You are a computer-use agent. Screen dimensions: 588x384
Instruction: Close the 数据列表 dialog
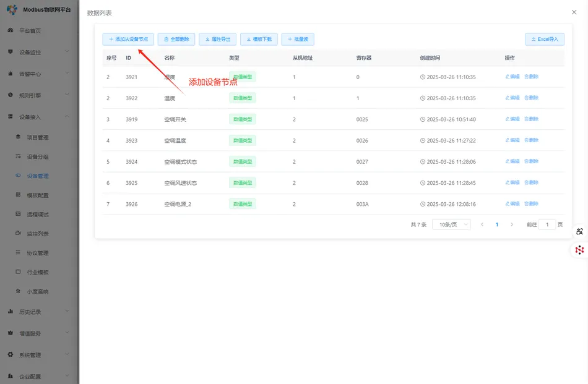click(x=574, y=12)
